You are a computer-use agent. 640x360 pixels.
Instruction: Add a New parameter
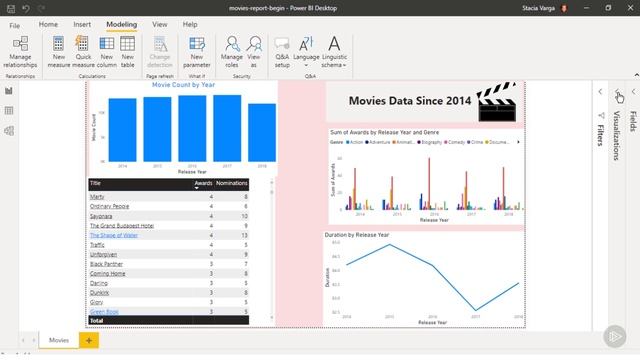[196, 52]
